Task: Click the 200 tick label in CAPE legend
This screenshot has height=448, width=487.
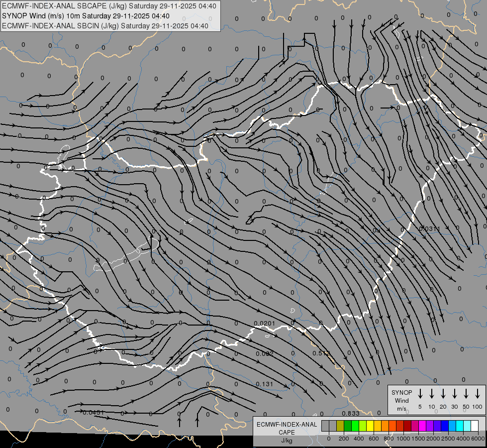Action: (344, 439)
